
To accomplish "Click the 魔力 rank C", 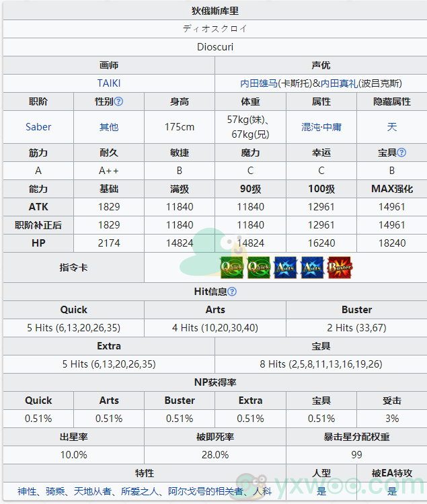I will (250, 171).
